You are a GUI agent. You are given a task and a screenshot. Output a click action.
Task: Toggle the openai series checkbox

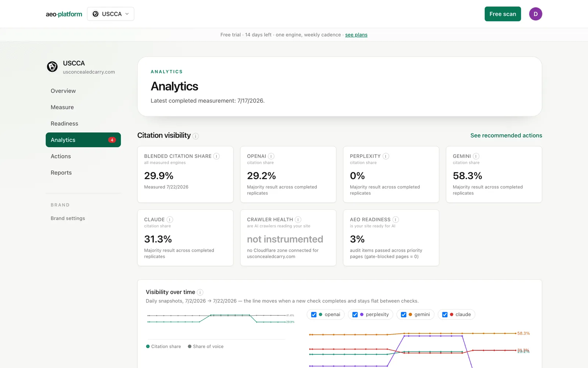tap(314, 315)
